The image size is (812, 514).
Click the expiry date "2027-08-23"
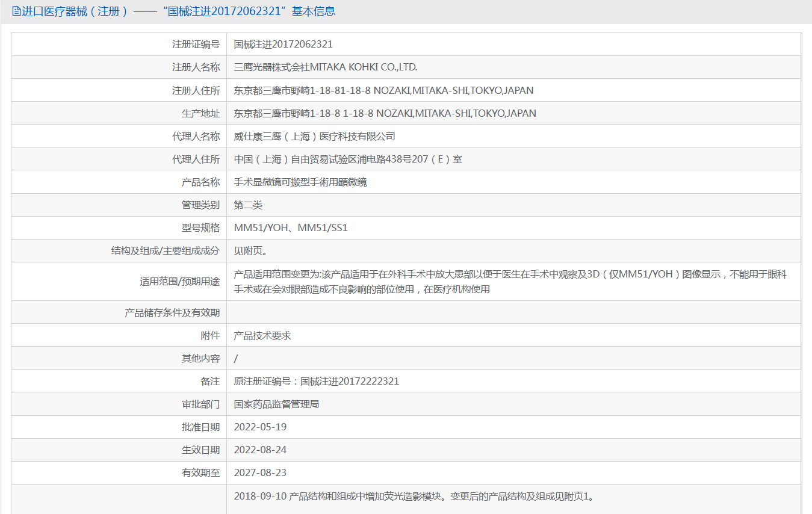[x=261, y=472]
